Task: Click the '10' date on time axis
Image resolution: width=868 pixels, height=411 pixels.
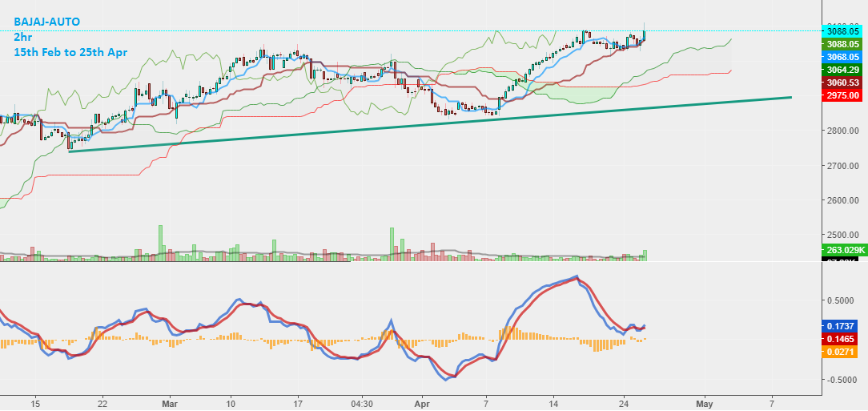Action: coord(231,404)
